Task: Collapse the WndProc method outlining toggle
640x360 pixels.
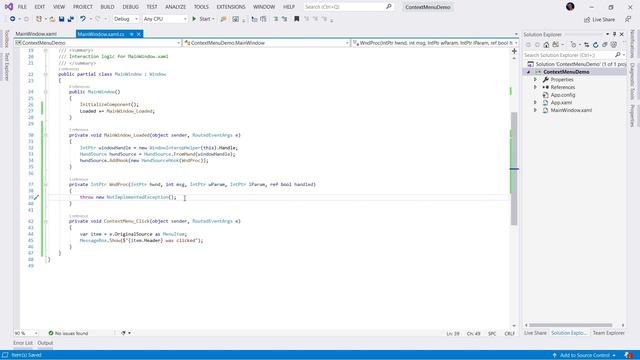Action: (x=46, y=184)
